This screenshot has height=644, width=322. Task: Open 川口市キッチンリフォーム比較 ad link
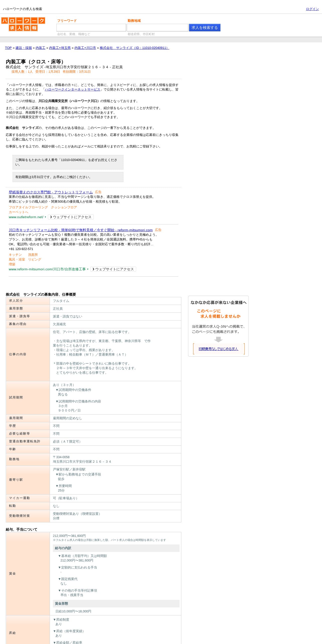click(x=81, y=230)
